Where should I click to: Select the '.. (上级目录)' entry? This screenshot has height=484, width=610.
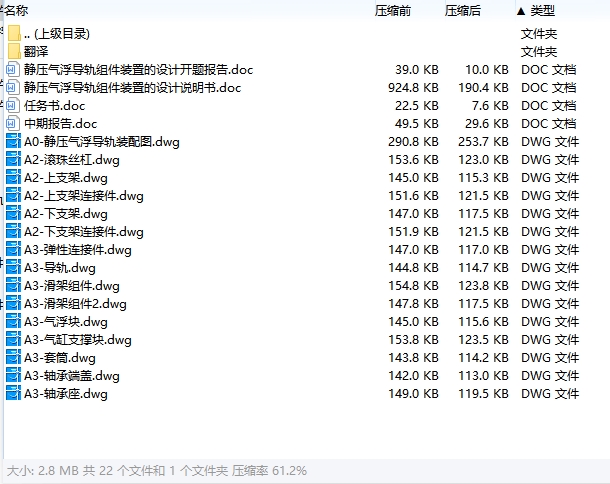[x=57, y=34]
